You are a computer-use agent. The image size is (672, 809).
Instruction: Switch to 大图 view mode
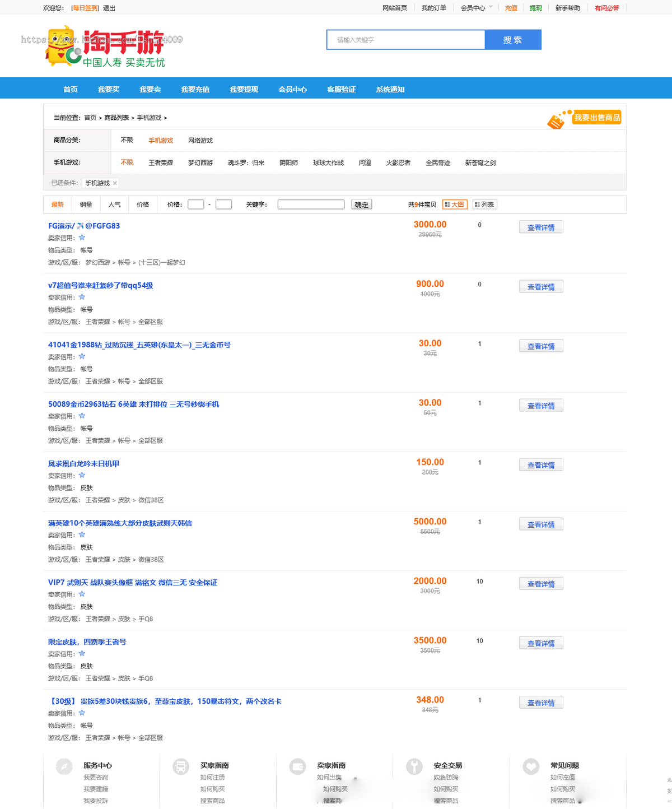(455, 204)
